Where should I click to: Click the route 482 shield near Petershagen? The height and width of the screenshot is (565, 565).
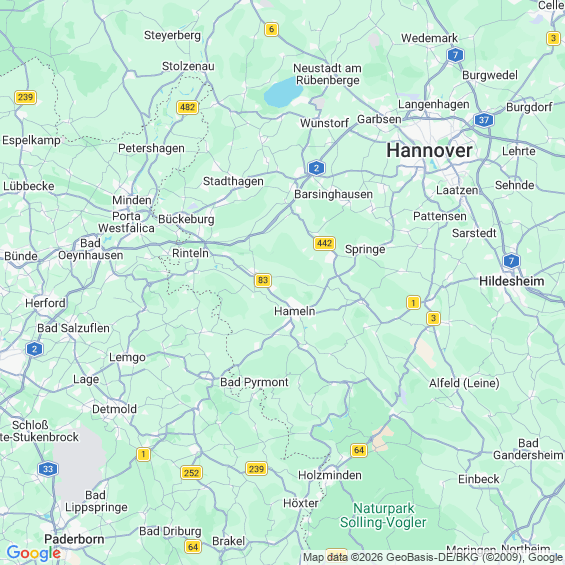(x=187, y=107)
